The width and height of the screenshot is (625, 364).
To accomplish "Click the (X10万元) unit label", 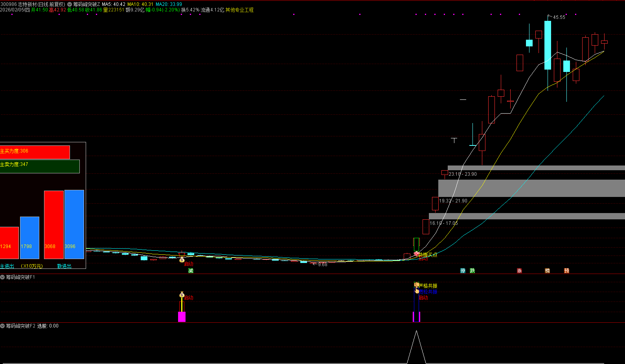I will 32,266.
